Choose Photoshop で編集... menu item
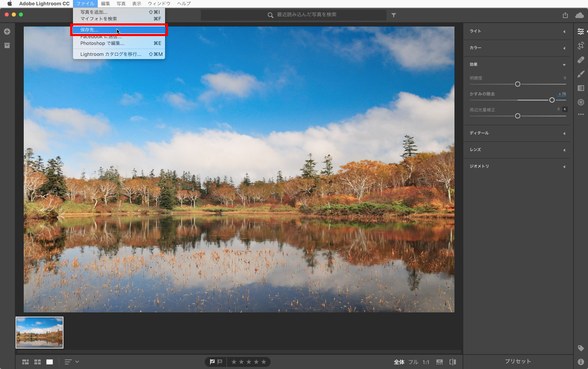 (119, 43)
